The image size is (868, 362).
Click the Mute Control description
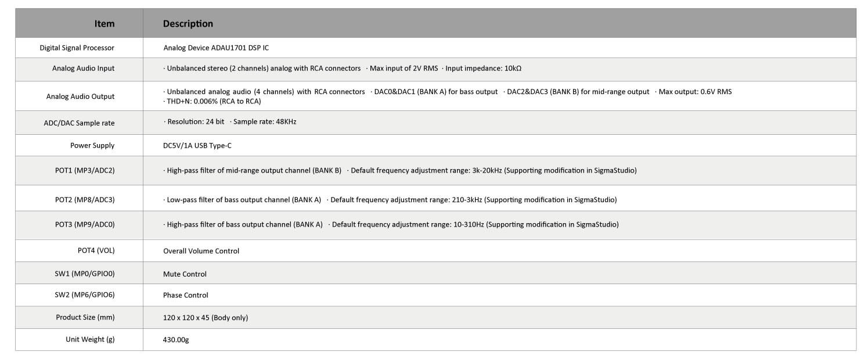(185, 274)
